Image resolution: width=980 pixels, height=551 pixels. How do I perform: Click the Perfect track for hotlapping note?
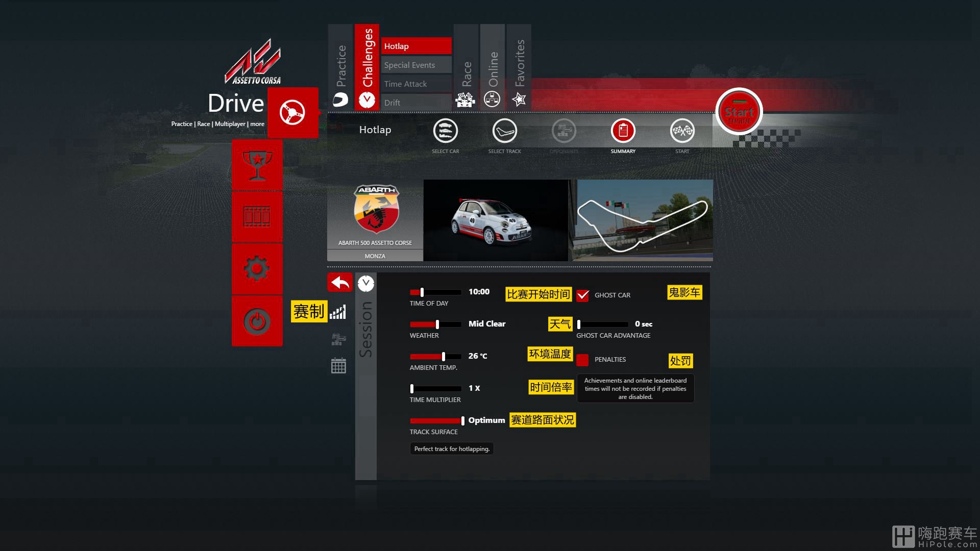tap(452, 449)
